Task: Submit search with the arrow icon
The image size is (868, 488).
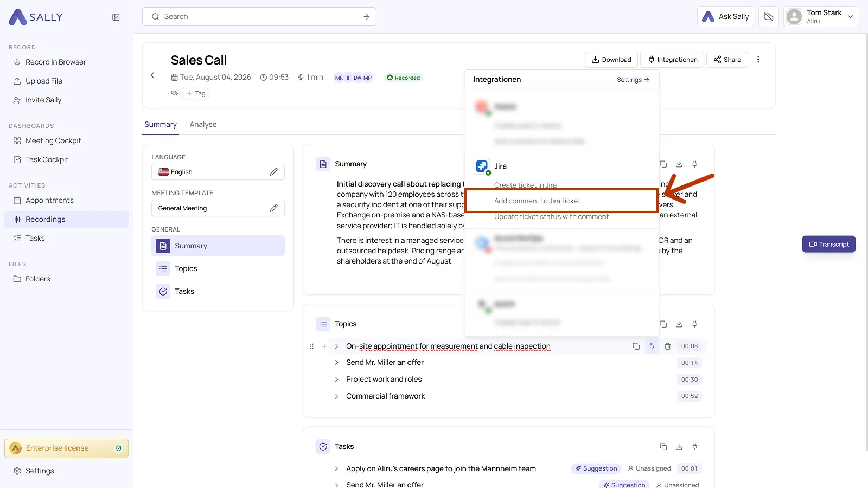Action: pyautogui.click(x=366, y=17)
